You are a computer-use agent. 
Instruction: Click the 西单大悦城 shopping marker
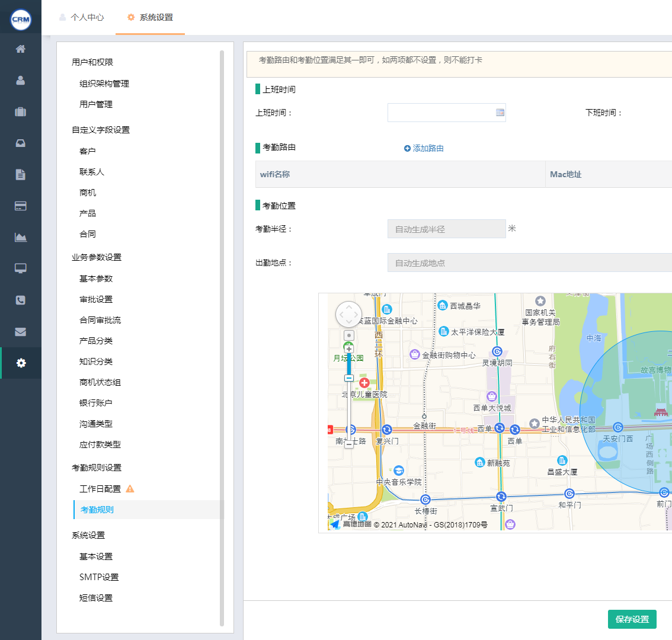(x=492, y=396)
